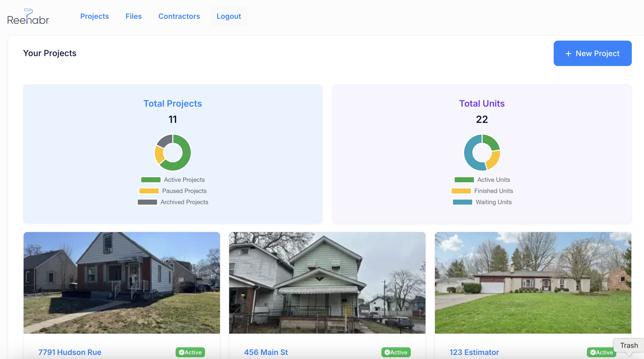Click the 'Active Projects' legend label
644x359 pixels.
pyautogui.click(x=184, y=180)
